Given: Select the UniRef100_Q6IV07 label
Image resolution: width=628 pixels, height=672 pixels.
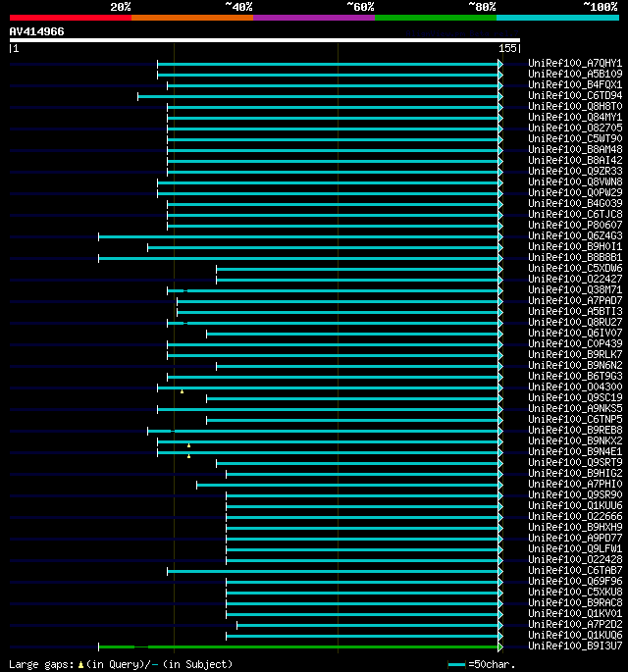Looking at the screenshot, I should (575, 333).
